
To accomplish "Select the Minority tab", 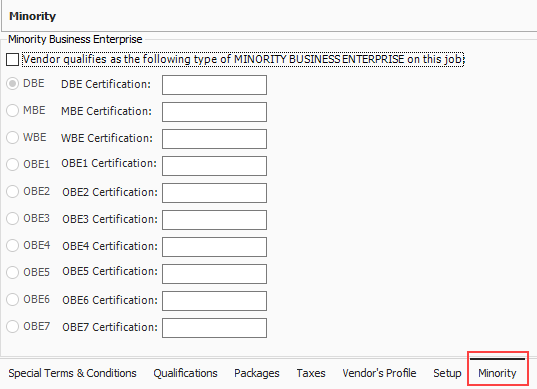I will [x=497, y=373].
